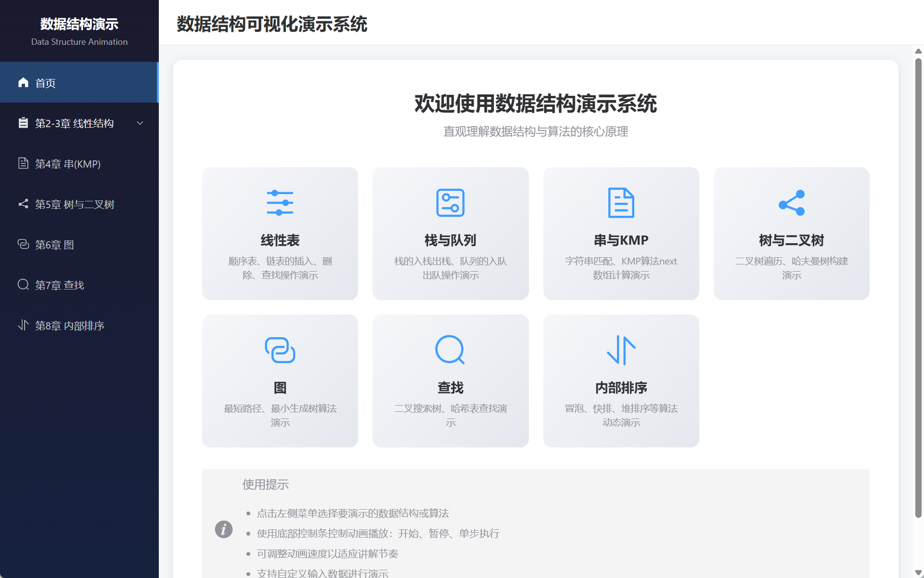924x578 pixels.
Task: Select 首页 in the sidebar menu
Action: (x=45, y=82)
